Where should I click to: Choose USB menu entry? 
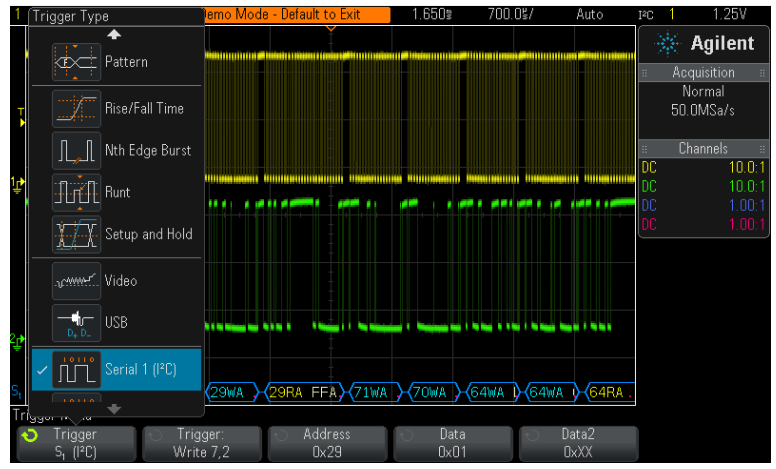click(116, 323)
